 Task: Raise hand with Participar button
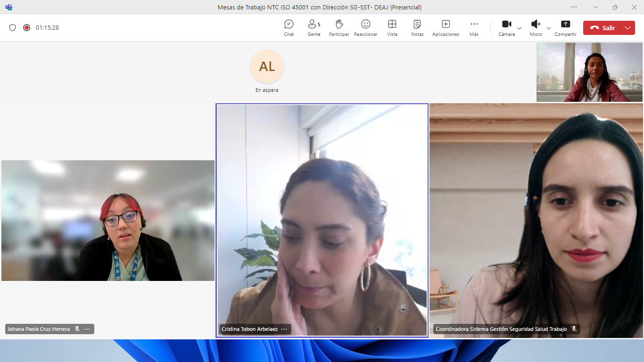tap(339, 28)
